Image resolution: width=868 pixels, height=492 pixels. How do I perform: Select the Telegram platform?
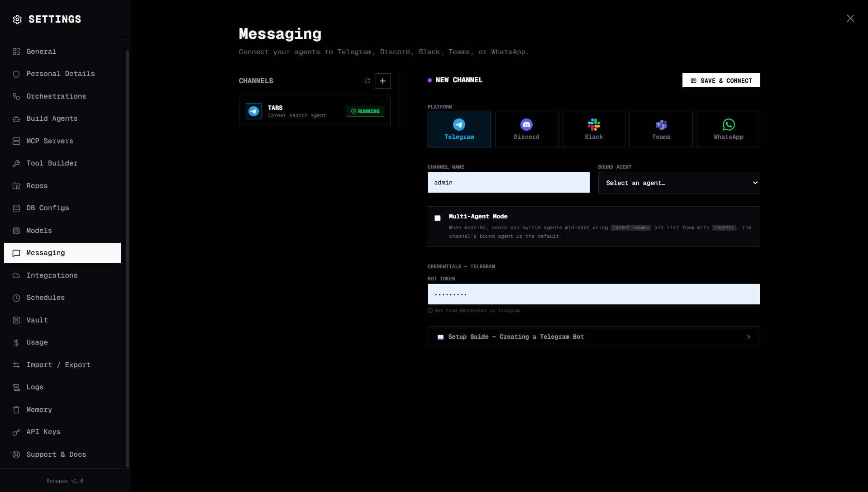point(459,129)
